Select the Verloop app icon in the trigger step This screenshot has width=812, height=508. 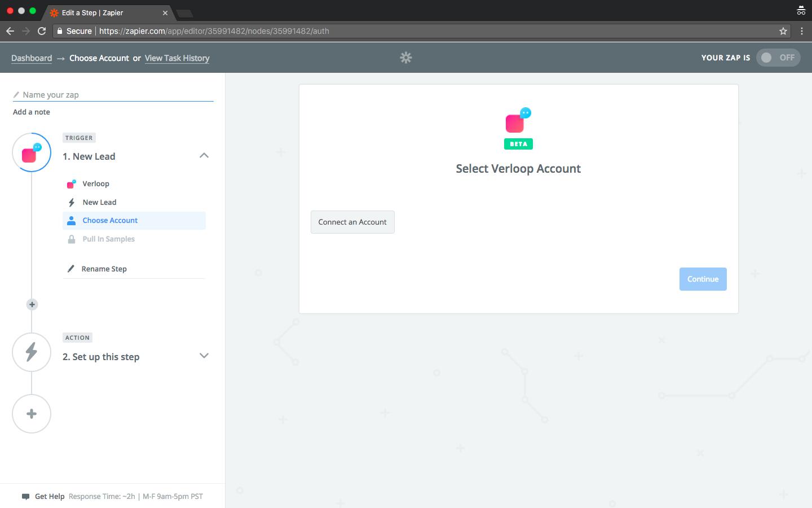pyautogui.click(x=72, y=183)
